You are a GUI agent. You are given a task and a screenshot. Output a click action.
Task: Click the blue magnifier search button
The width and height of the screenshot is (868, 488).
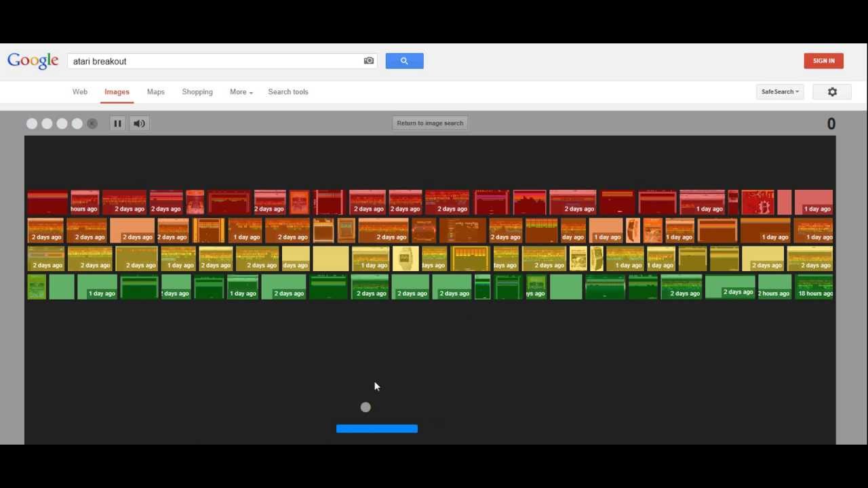tap(405, 61)
